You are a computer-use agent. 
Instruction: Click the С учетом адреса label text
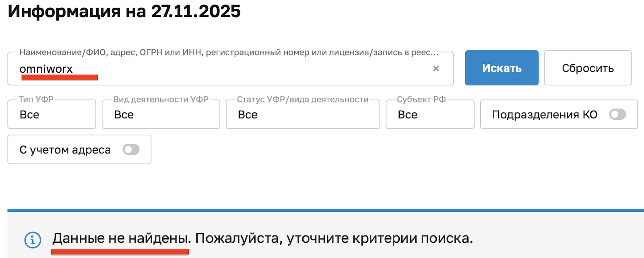(x=65, y=150)
